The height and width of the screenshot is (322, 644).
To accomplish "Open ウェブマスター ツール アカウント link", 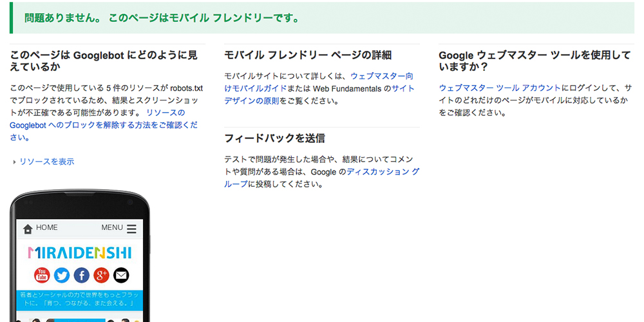I will [x=500, y=88].
